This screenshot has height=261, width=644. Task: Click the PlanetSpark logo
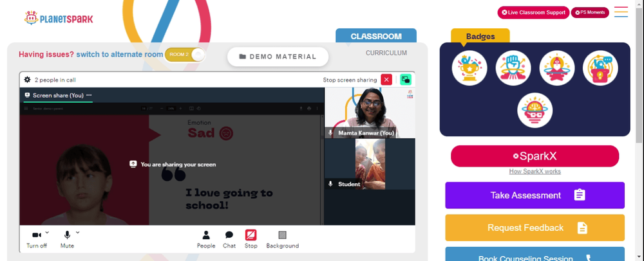point(59,18)
